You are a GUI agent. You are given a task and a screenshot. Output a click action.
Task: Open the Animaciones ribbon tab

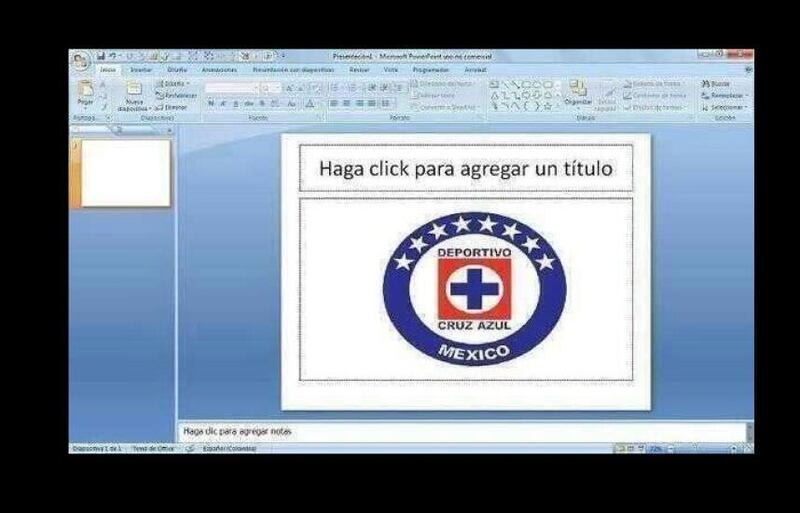(219, 70)
